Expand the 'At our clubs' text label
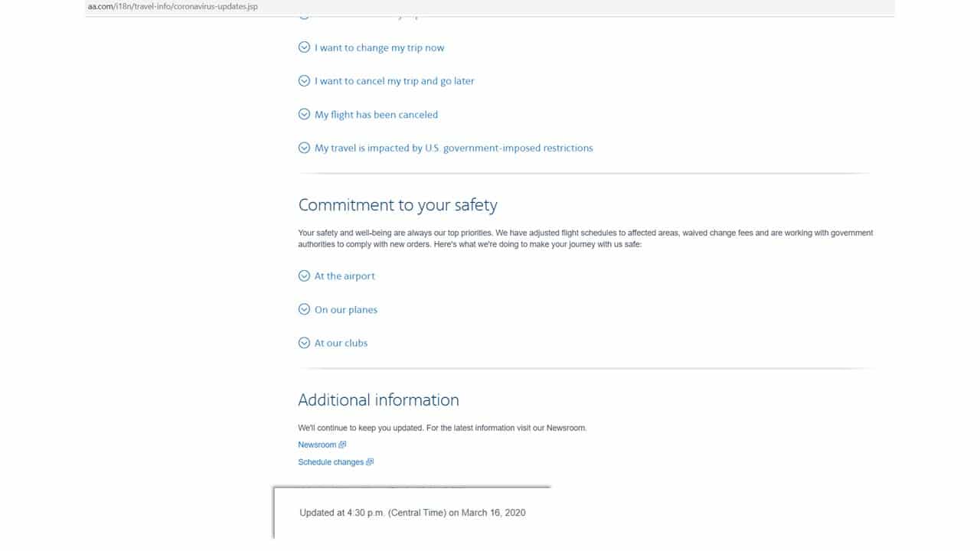980x551 pixels. (341, 344)
